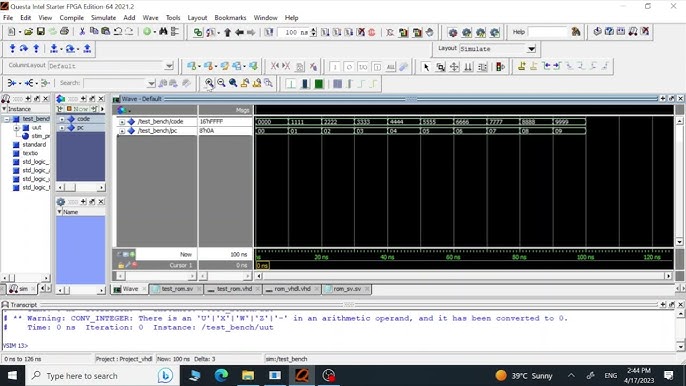686x386 pixels.
Task: Click the Save floppy disk icon
Action: click(41, 32)
